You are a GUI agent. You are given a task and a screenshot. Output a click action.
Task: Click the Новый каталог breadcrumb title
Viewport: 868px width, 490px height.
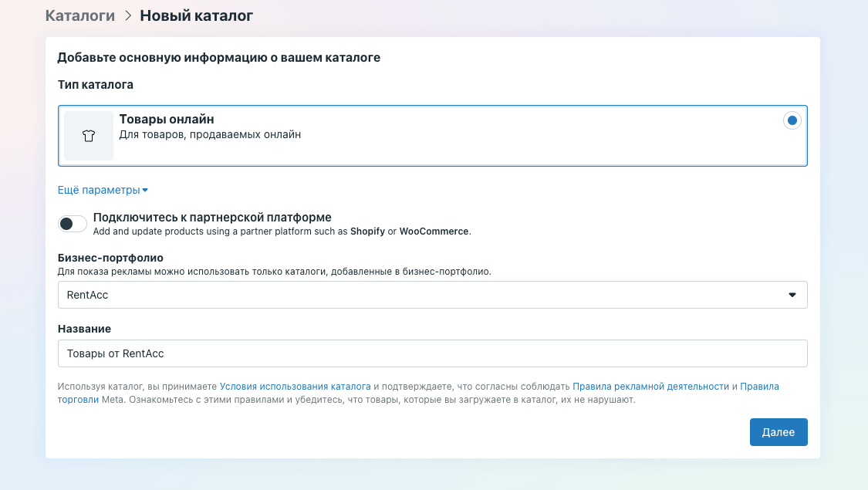(x=196, y=15)
